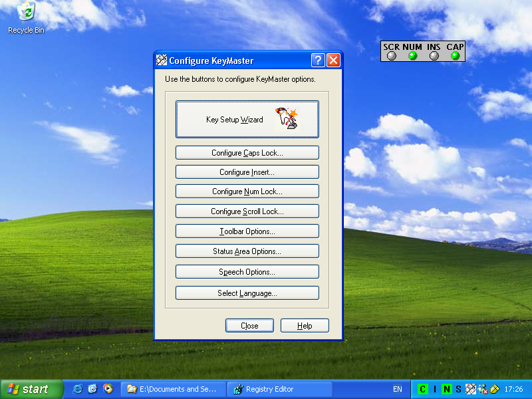Click the NUM indicator light on floating toolbar
This screenshot has height=399, width=532.
[x=412, y=56]
